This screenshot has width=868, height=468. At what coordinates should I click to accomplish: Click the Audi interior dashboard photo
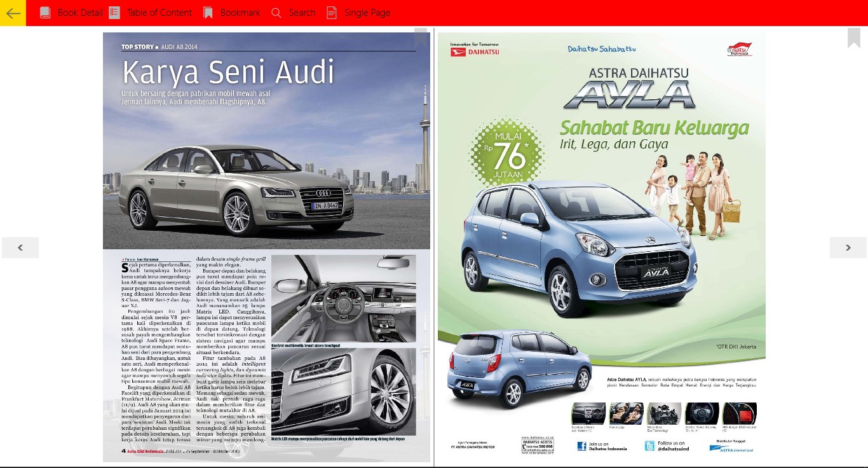pyautogui.click(x=343, y=299)
